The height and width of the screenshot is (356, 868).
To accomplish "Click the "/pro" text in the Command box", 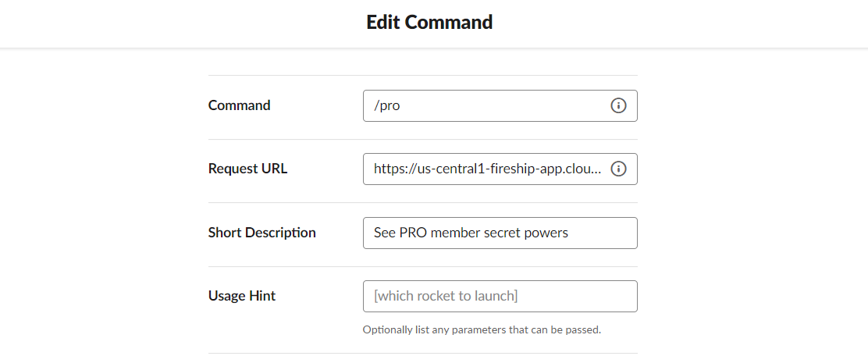I will (387, 105).
